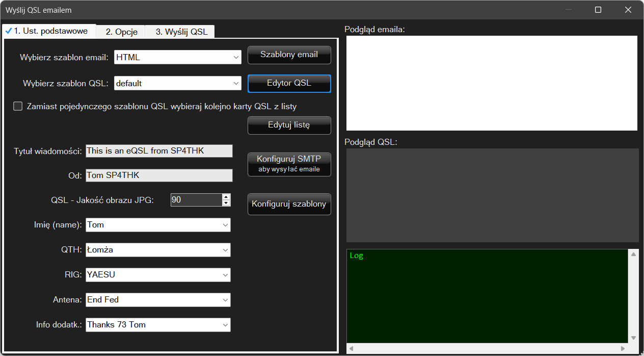Expand the RIG YAESU dropdown
Image resolution: width=644 pixels, height=356 pixels.
[x=225, y=275]
